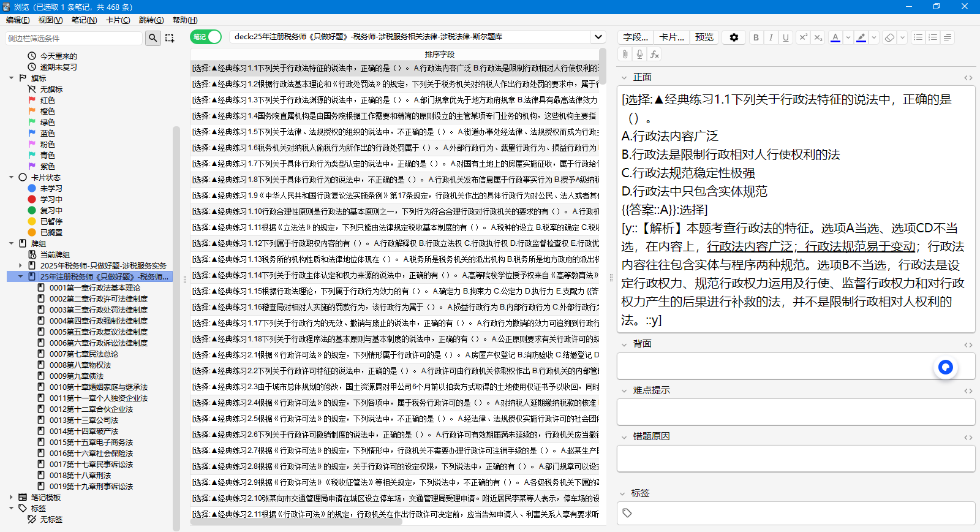Toggle bold formatting in the editor
The width and height of the screenshot is (980, 532).
pyautogui.click(x=756, y=37)
